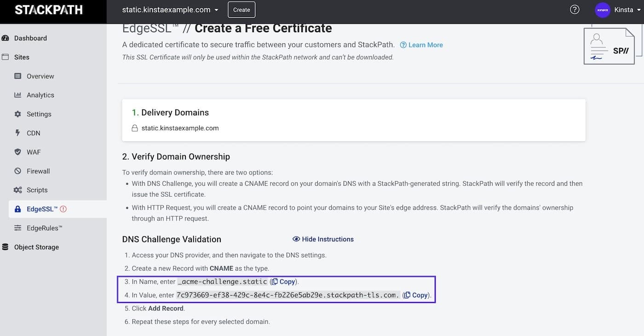The width and height of the screenshot is (644, 336).
Task: Go to the WAF panel
Action: click(x=33, y=152)
